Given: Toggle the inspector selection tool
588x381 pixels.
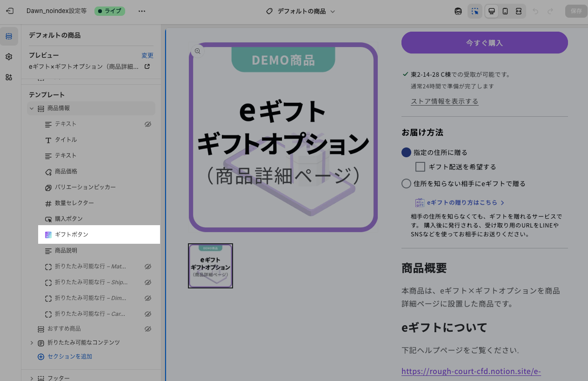Looking at the screenshot, I should (x=474, y=11).
